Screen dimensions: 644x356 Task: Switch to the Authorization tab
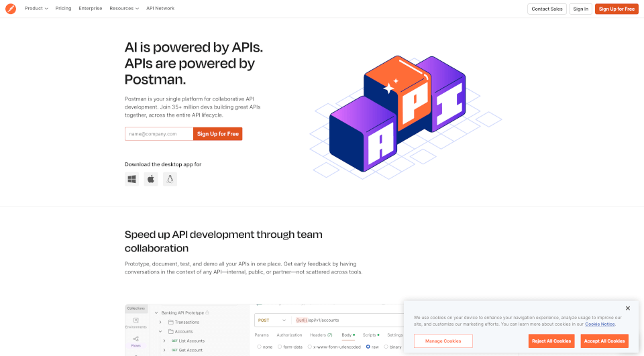289,335
